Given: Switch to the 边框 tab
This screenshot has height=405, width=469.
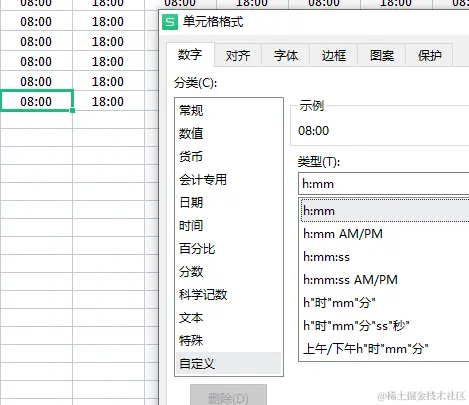Looking at the screenshot, I should tap(334, 55).
